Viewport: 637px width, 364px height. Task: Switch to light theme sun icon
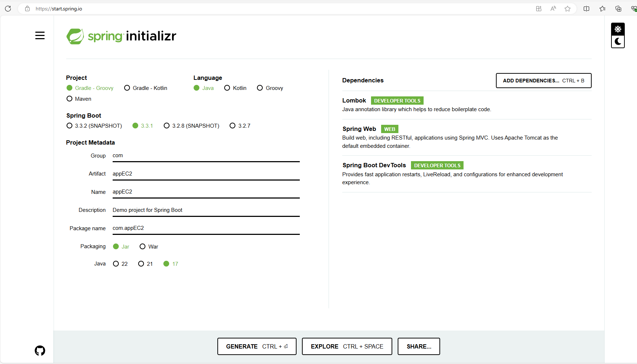click(618, 29)
